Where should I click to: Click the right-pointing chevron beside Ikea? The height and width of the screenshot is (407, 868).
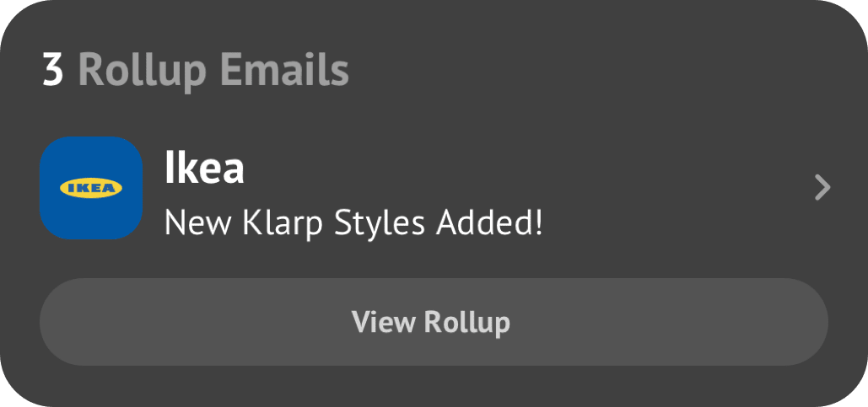(x=822, y=188)
